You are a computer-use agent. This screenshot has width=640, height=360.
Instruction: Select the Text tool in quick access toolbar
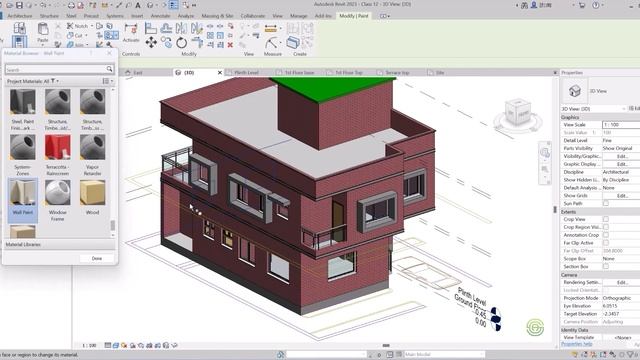138,5
